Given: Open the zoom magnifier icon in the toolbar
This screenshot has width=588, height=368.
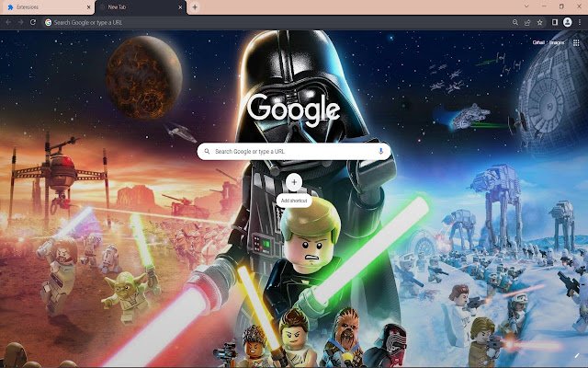Looking at the screenshot, I should point(515,22).
